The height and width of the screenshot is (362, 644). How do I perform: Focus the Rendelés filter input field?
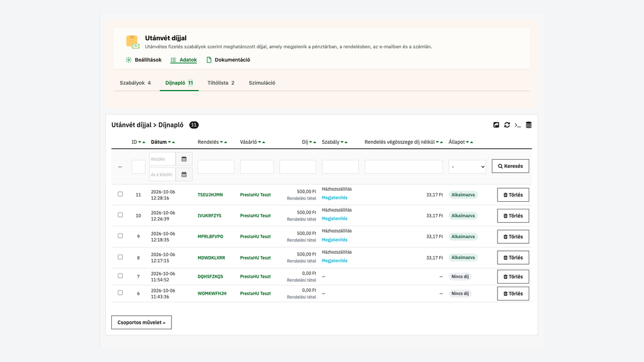point(216,167)
